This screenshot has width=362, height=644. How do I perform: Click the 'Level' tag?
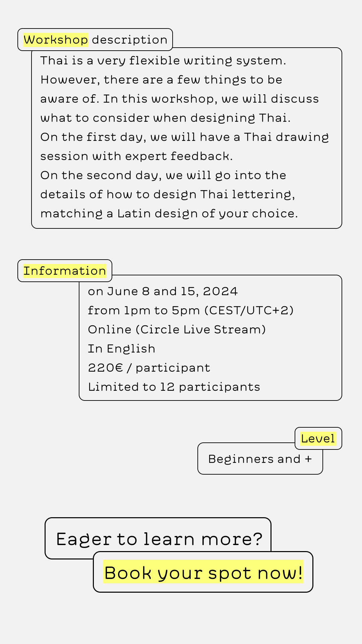(318, 438)
